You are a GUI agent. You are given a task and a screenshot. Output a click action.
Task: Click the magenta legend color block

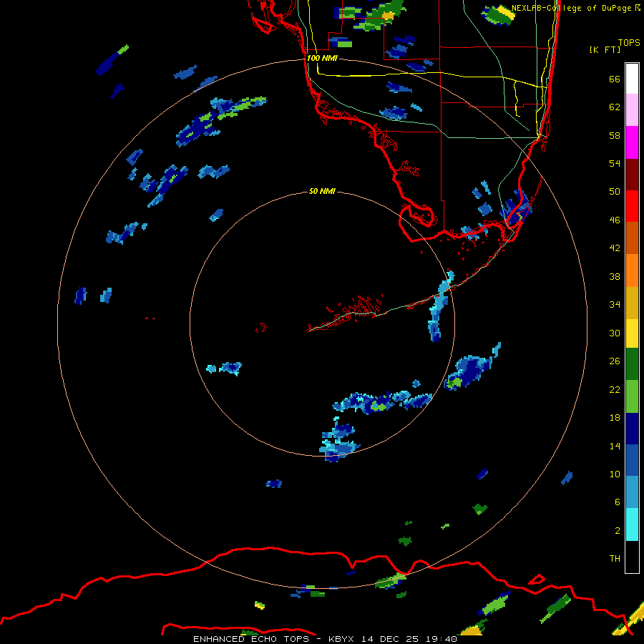click(x=632, y=142)
